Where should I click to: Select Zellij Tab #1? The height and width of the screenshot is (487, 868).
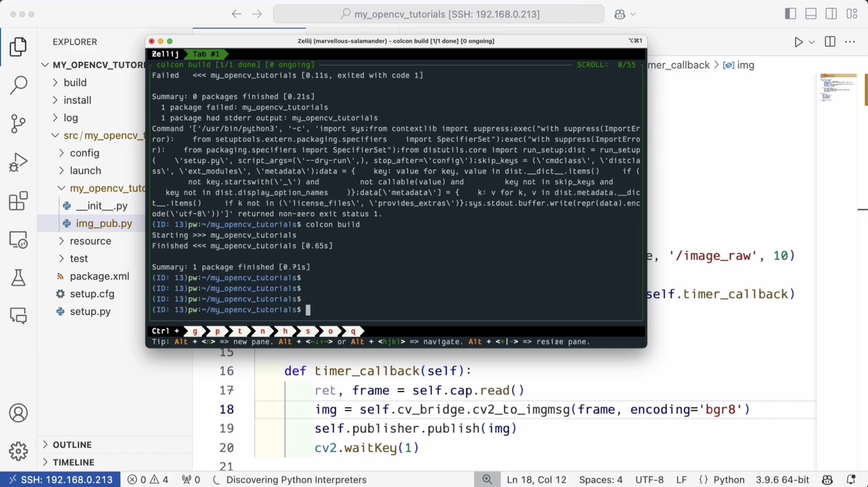(206, 54)
